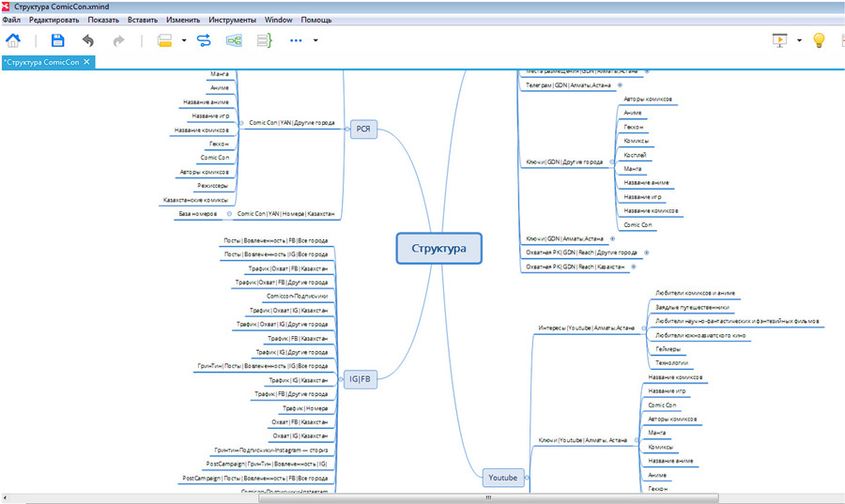Open the Помощь menu
Viewport: 845px width, 504px height.
tap(315, 20)
